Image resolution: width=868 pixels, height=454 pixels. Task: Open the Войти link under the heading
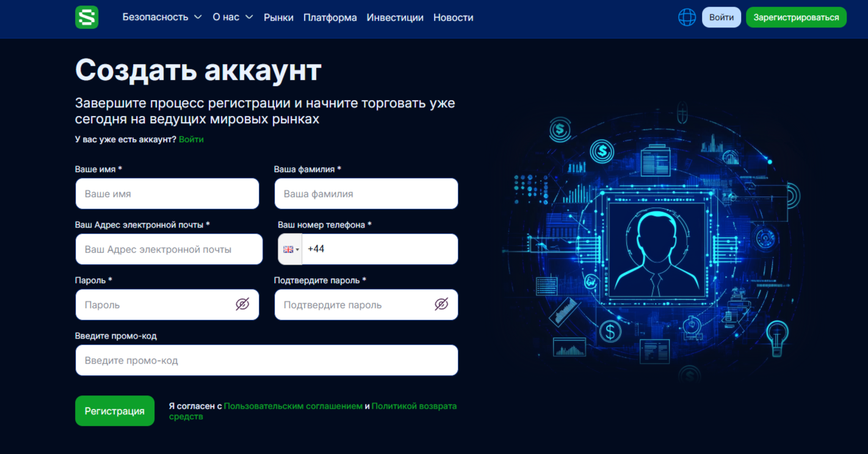click(x=191, y=139)
